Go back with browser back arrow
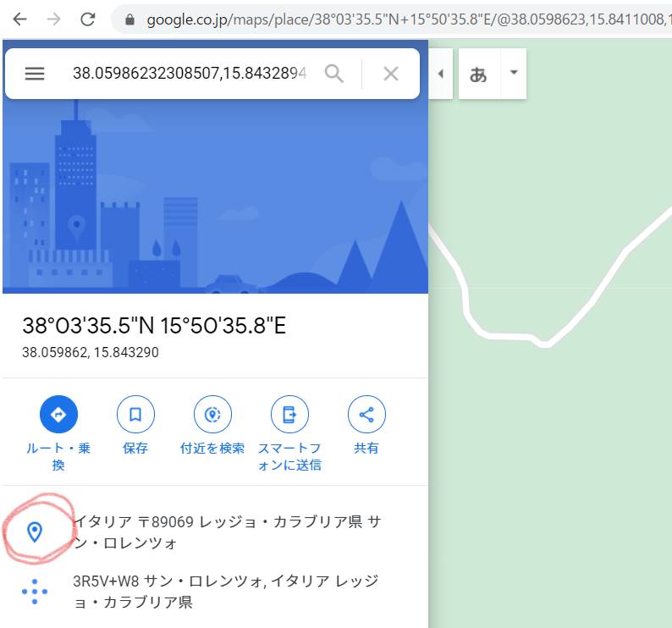Image resolution: width=672 pixels, height=628 pixels. click(19, 19)
